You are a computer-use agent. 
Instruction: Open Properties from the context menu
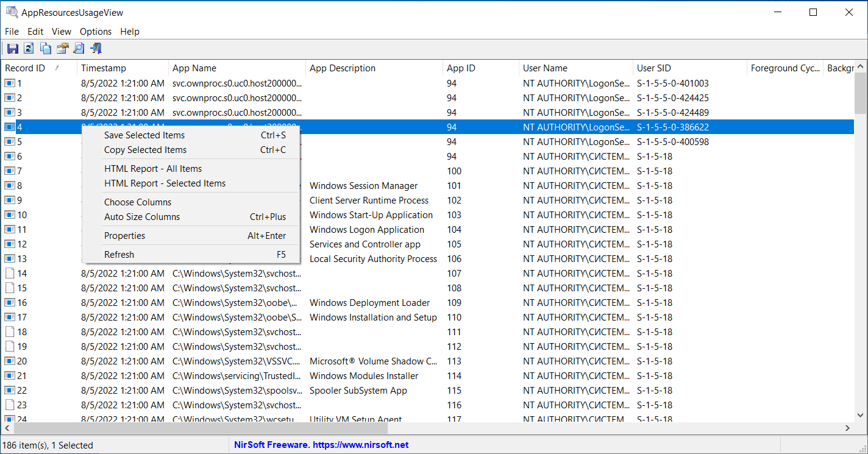(191, 236)
